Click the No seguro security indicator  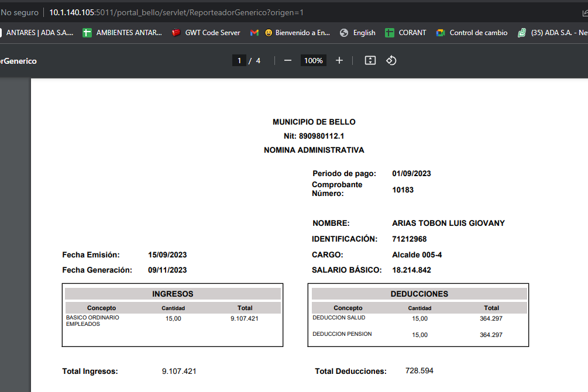[20, 12]
